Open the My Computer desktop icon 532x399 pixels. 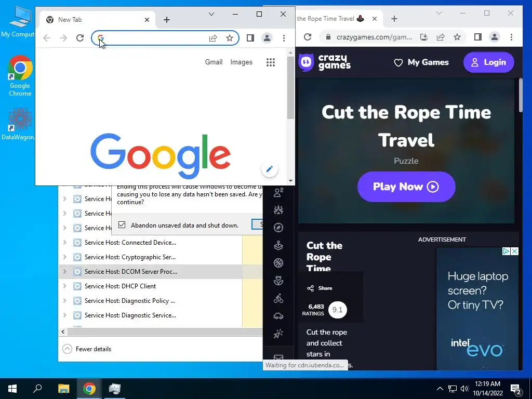coord(18,22)
